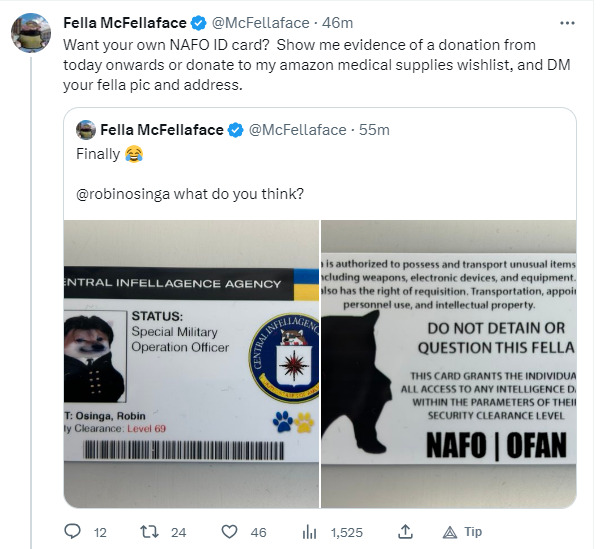The width and height of the screenshot is (609, 549).
Task: Click the share upload arrow icon
Action: [405, 532]
